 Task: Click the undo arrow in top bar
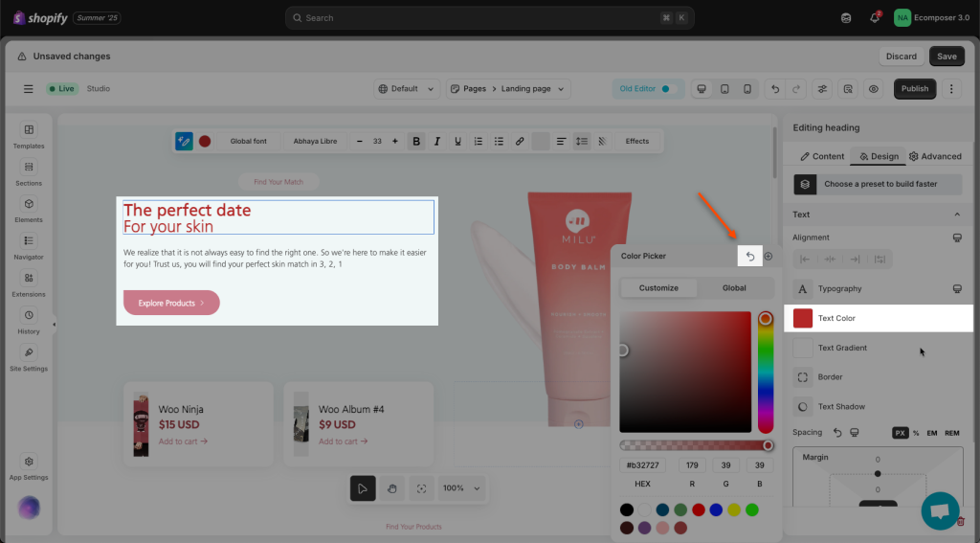[775, 89]
